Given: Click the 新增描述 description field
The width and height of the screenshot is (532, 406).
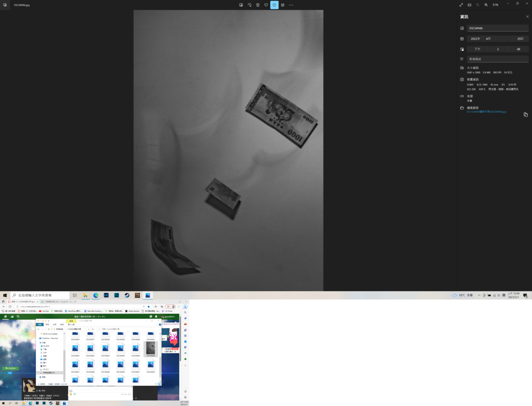Looking at the screenshot, I should click(498, 59).
